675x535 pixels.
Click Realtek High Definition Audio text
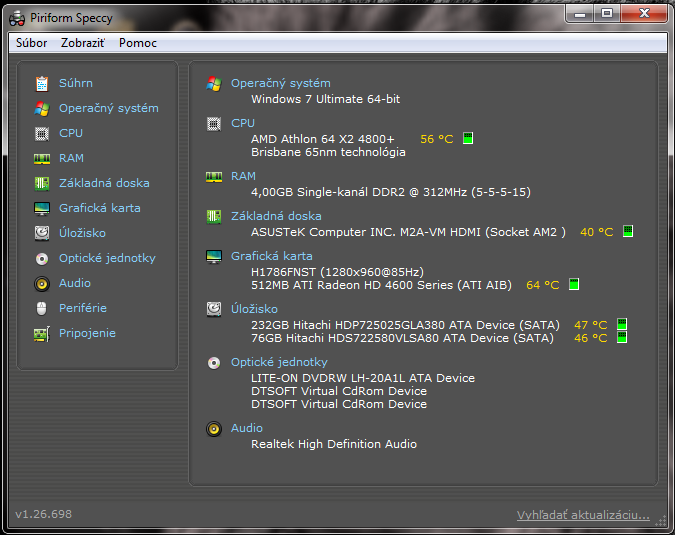click(x=334, y=444)
